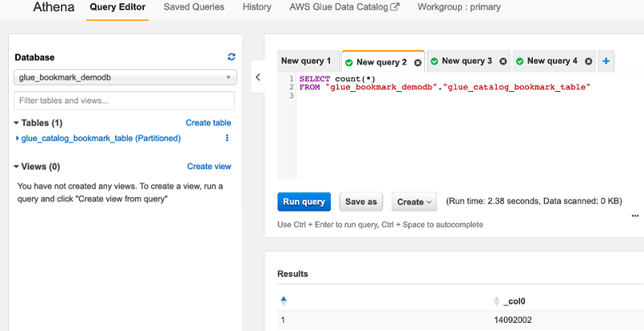Collapse the Tables section
644x331 pixels.
coord(16,123)
